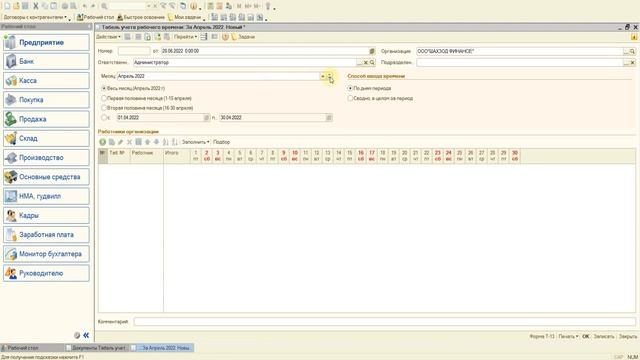Open the Склад section
The height and width of the screenshot is (360, 640).
click(46, 138)
